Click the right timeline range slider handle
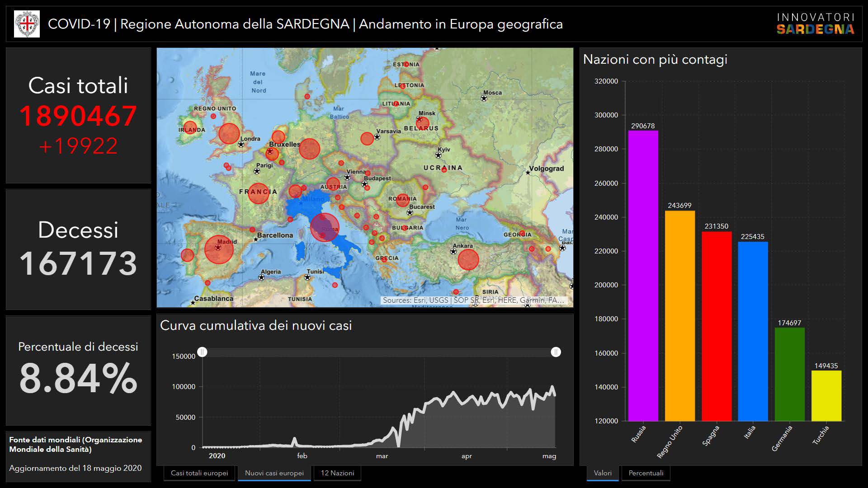Image resolution: width=868 pixels, height=488 pixels. [x=556, y=352]
